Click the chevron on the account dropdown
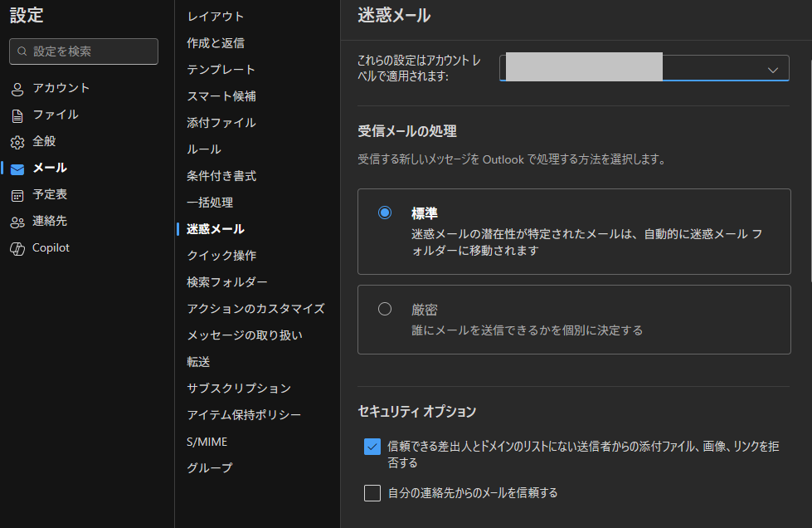The width and height of the screenshot is (812, 528). pos(773,70)
